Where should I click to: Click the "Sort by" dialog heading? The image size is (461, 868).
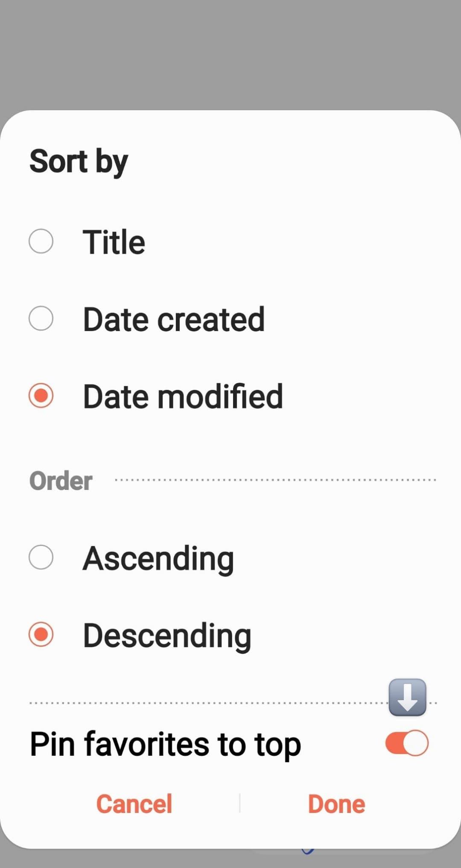click(79, 161)
